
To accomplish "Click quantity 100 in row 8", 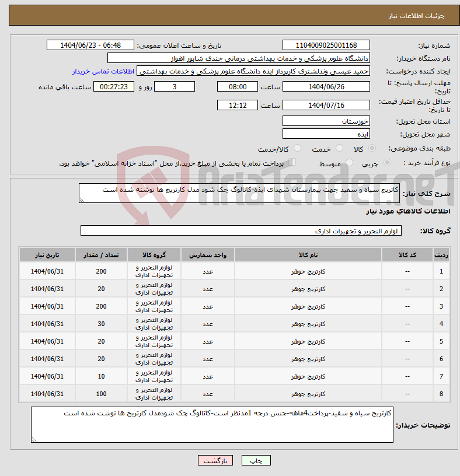I will [x=101, y=394].
